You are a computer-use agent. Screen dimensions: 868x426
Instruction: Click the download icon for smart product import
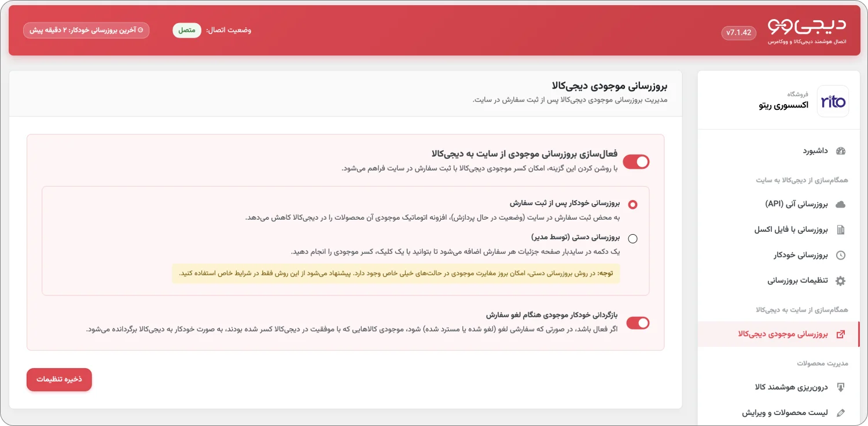841,387
